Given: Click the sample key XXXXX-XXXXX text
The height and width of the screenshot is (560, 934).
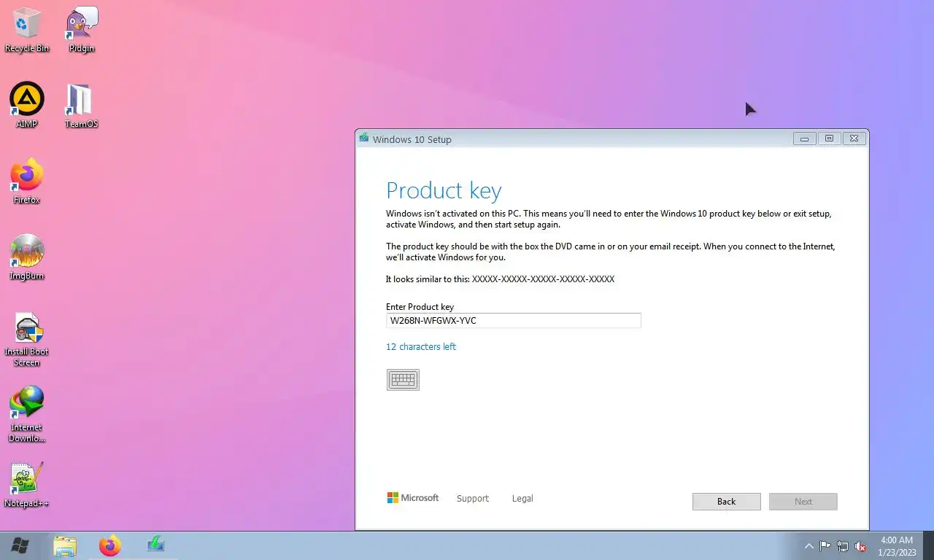Looking at the screenshot, I should 543,279.
